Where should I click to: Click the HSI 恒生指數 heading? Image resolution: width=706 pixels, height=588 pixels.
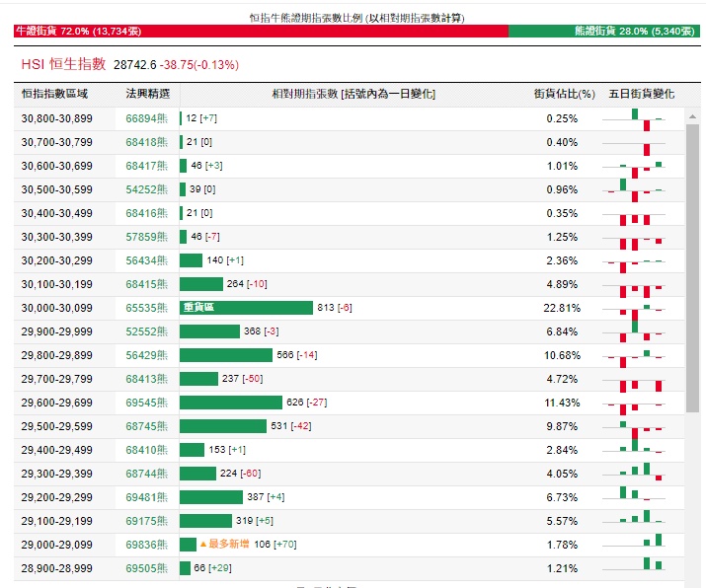point(63,64)
